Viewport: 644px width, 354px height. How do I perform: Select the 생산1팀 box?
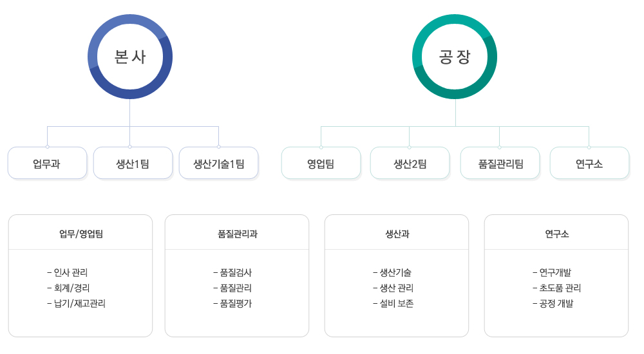click(x=133, y=163)
